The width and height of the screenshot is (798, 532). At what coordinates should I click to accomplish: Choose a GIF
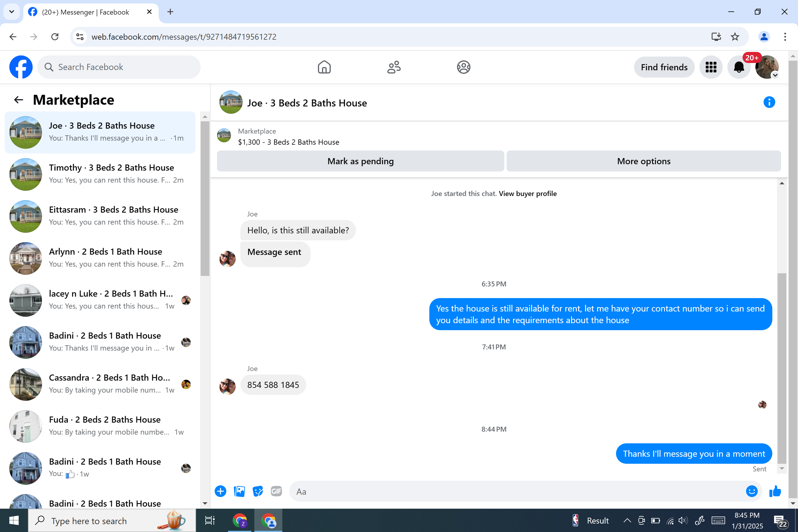pyautogui.click(x=276, y=491)
